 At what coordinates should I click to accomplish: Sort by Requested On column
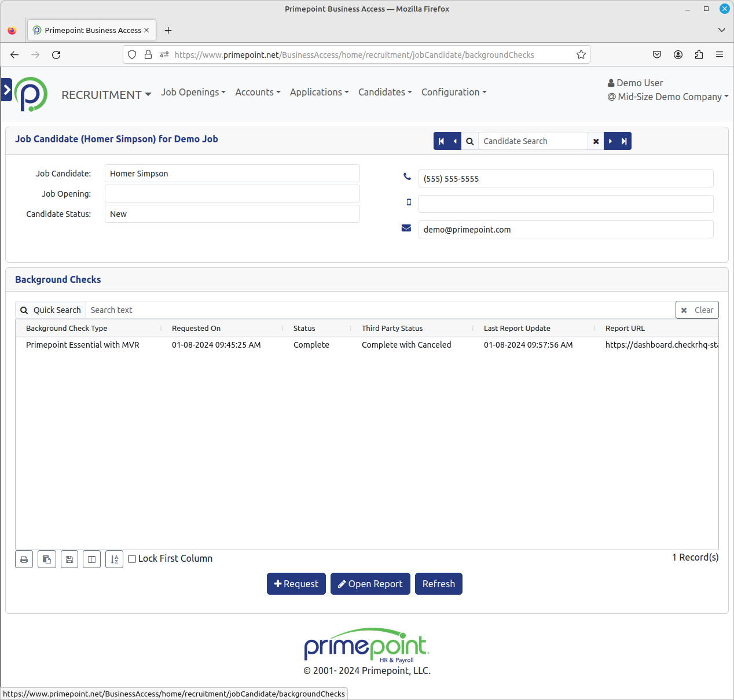point(196,328)
